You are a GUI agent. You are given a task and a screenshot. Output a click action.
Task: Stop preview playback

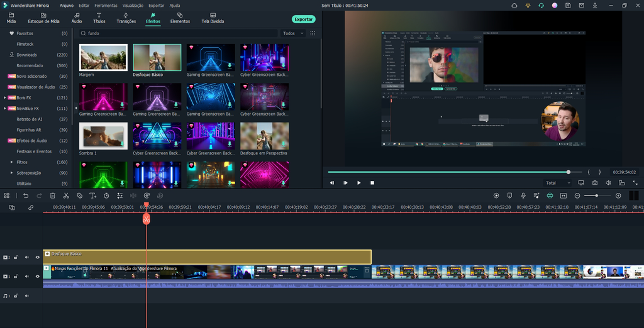point(372,183)
